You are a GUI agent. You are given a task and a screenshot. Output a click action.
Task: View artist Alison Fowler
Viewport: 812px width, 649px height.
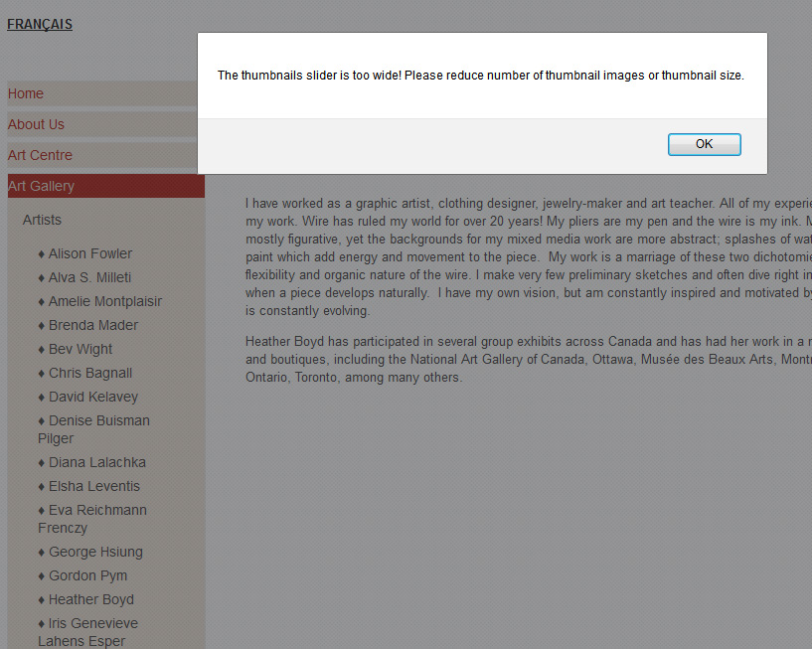point(84,253)
